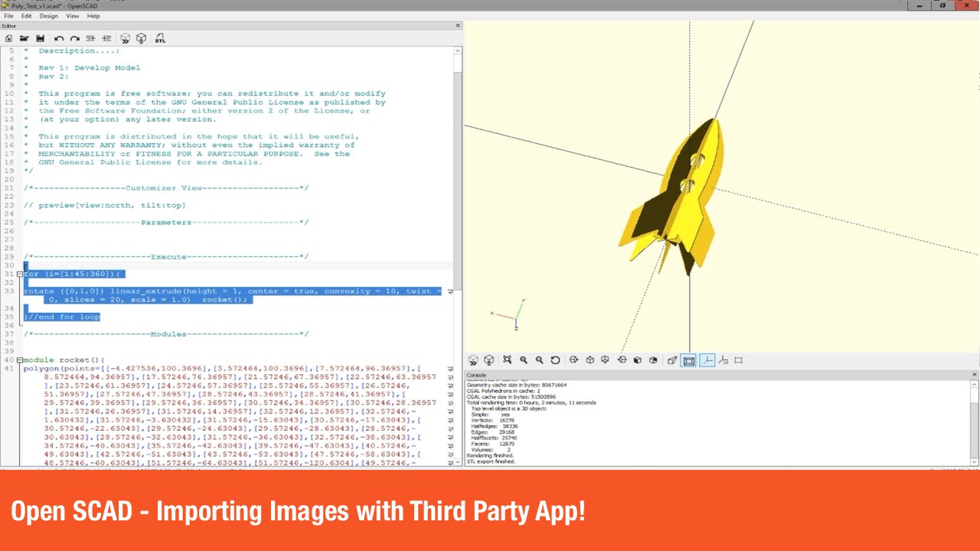980x551 pixels.
Task: Collapse the rocket module at line 40
Action: coord(19,360)
